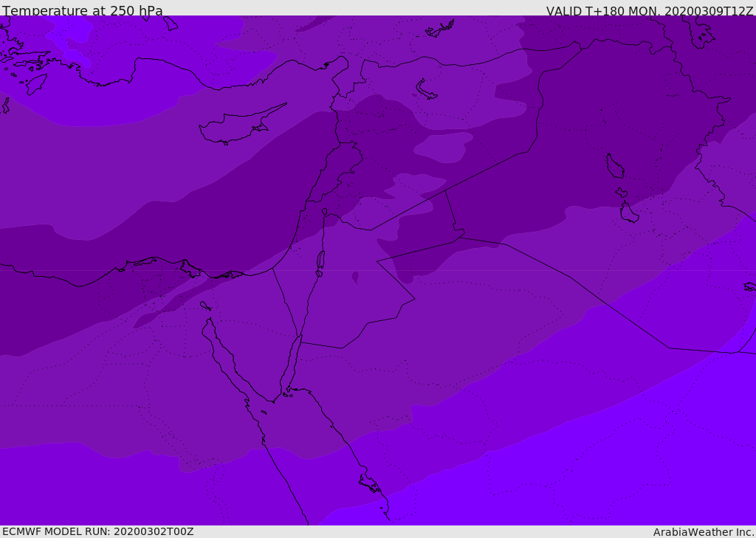Click the 'VALID T+180 MON. 20200309T12Z' label
The height and width of the screenshot is (538, 756).
coord(650,10)
